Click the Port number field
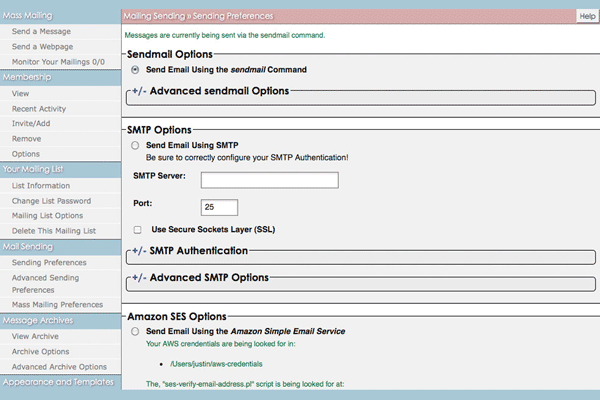This screenshot has width=600, height=400. [x=218, y=207]
